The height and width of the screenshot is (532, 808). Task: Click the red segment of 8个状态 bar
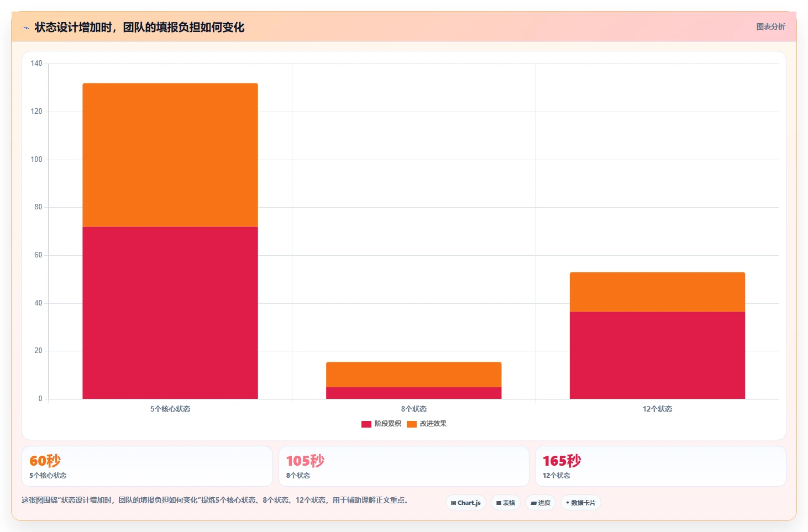414,393
